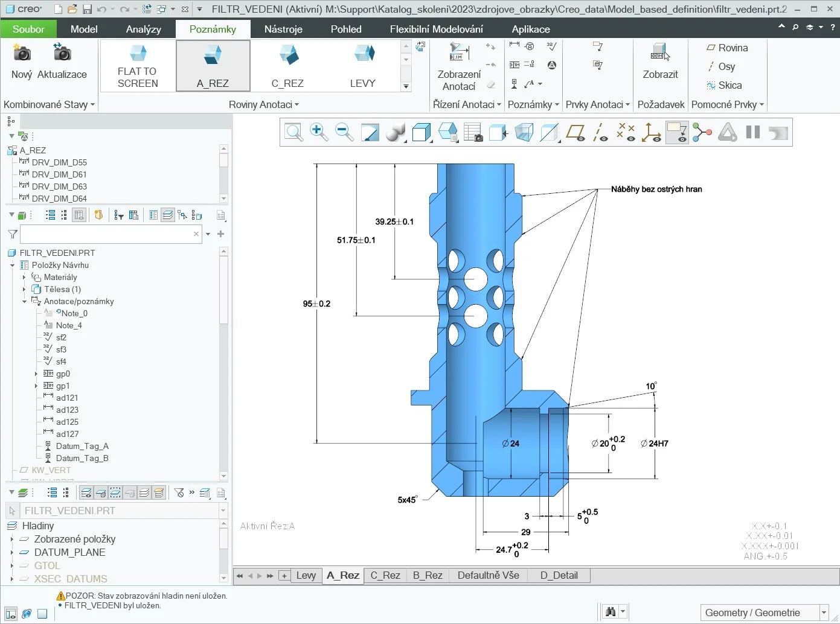Expand the Materiály tree node

coord(24,277)
